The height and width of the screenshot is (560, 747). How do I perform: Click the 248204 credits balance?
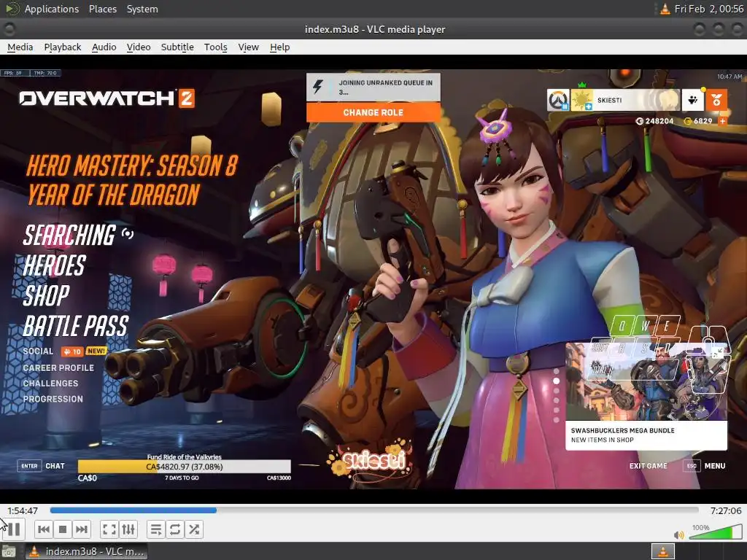point(654,121)
